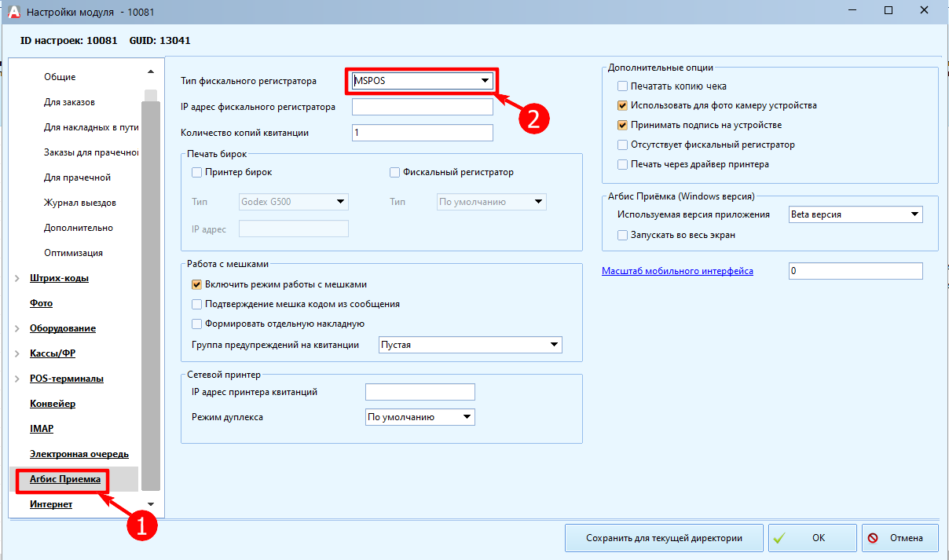Uncheck Принимать подпись на устройстве
Image resolution: width=949 pixels, height=560 pixels.
coord(623,125)
